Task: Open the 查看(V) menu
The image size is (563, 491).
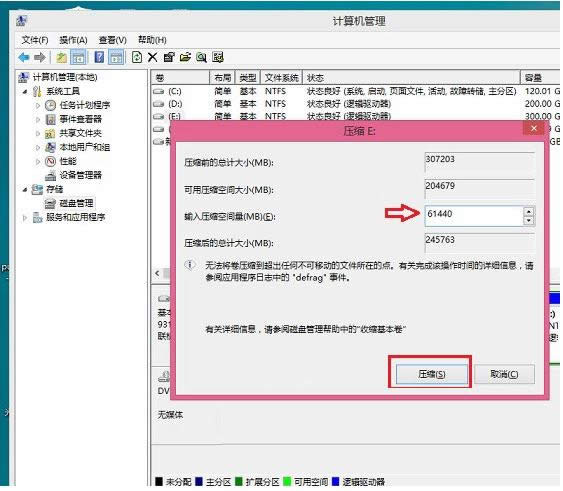Action: (112, 40)
